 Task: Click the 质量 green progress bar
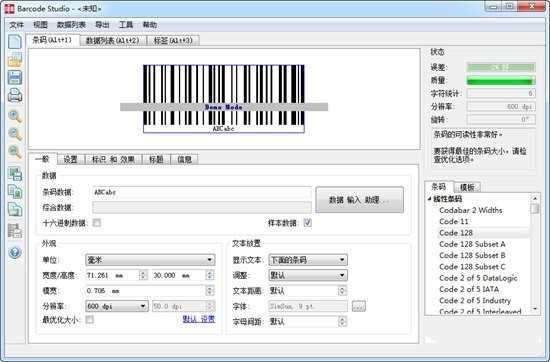[501, 81]
